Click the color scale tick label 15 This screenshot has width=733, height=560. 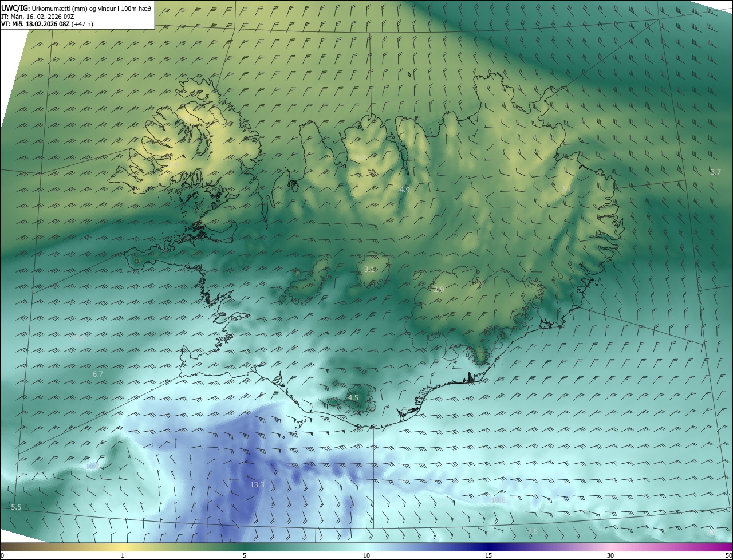tap(488, 555)
